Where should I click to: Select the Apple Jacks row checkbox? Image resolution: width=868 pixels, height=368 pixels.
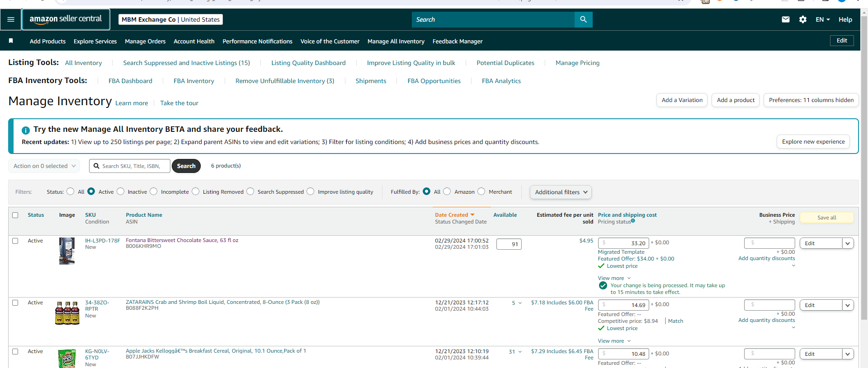pos(15,352)
